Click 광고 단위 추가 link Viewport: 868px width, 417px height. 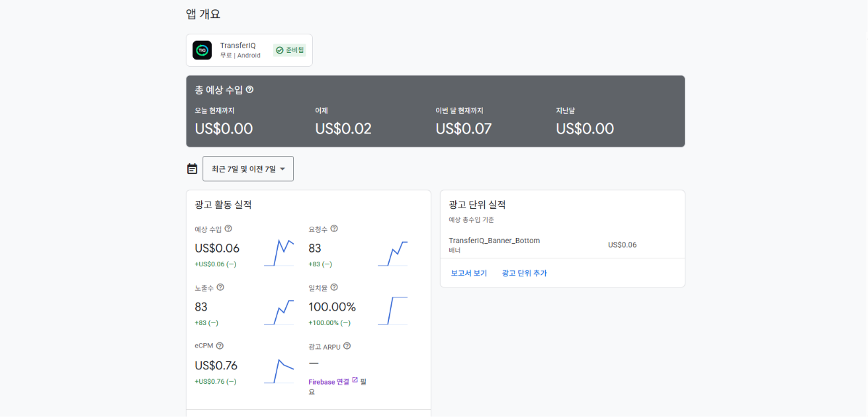coord(524,273)
